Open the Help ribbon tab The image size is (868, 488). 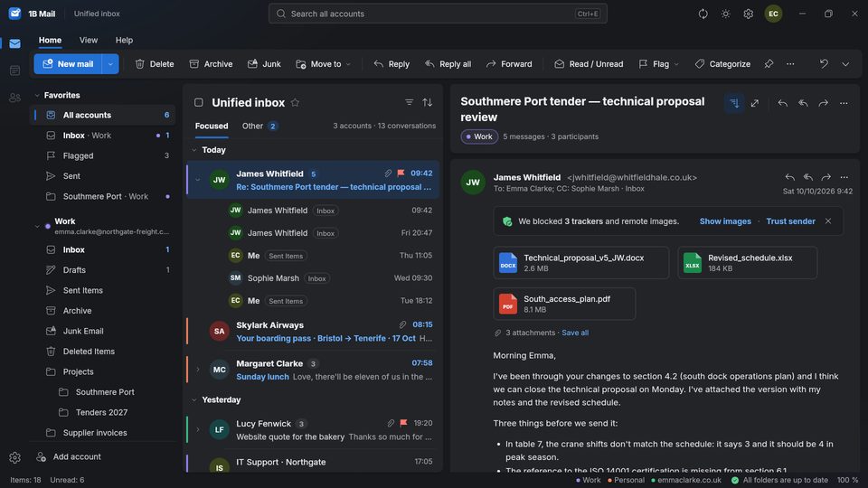pos(124,41)
